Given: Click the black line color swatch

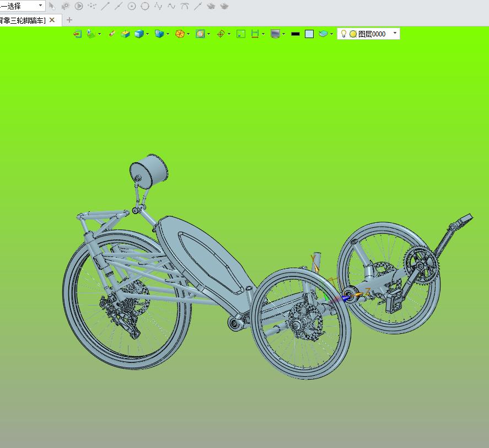Looking at the screenshot, I should coord(295,34).
